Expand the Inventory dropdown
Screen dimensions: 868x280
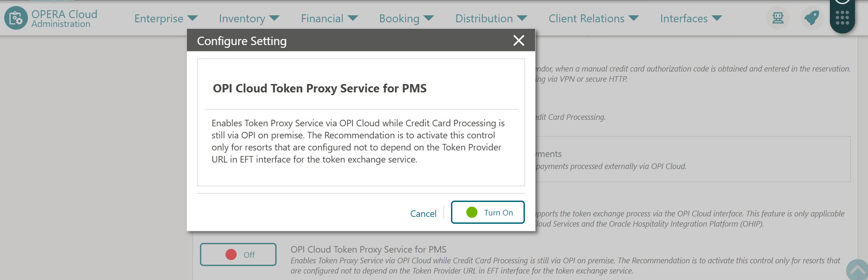249,18
